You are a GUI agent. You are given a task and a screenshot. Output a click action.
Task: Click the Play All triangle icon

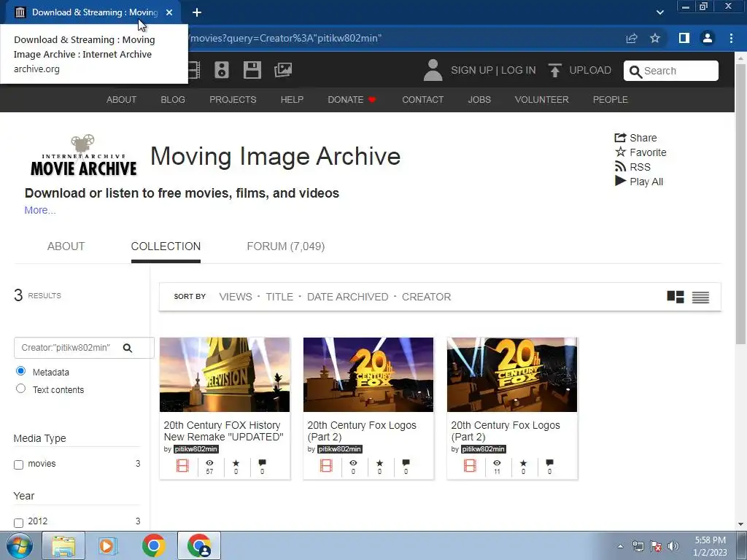pos(620,181)
